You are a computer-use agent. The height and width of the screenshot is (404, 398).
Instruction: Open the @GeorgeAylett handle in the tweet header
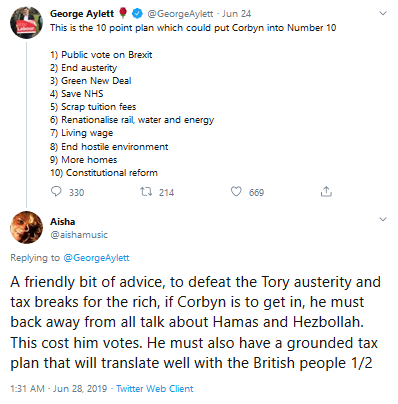180,14
